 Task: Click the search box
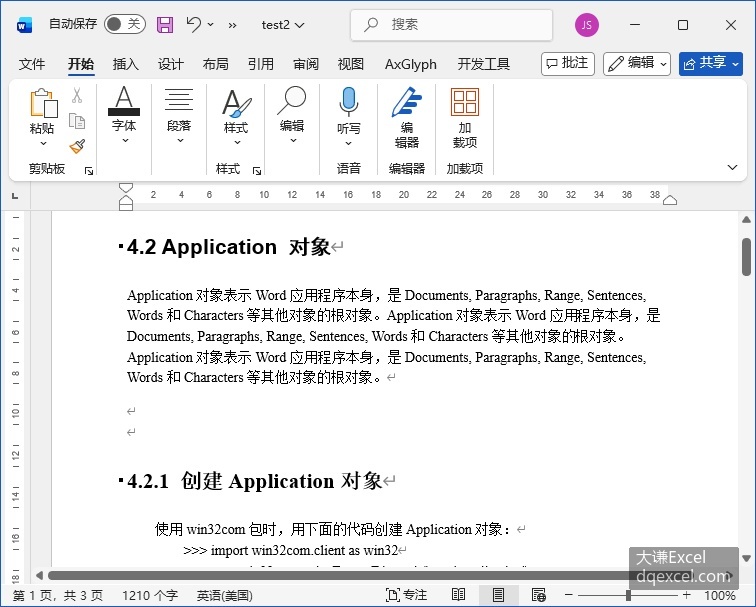click(x=451, y=24)
